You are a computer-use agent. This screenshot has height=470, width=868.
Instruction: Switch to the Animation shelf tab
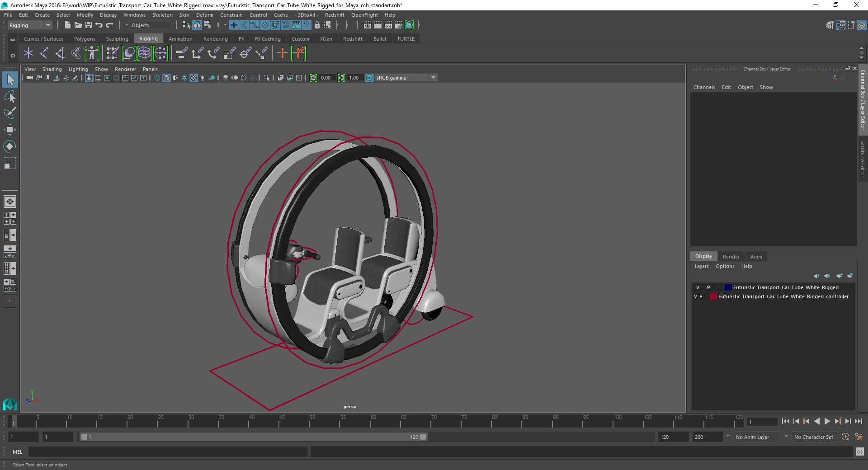pos(180,39)
